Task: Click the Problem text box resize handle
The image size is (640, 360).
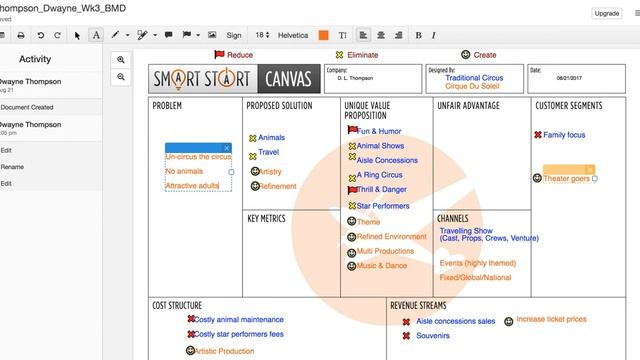Action: click(x=231, y=172)
